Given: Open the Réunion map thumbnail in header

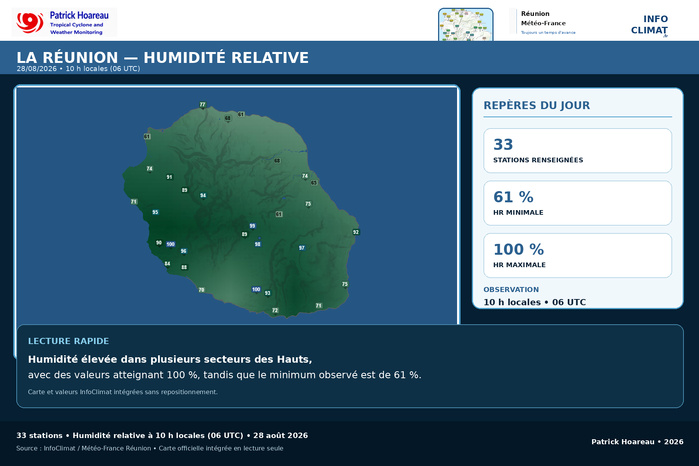Looking at the screenshot, I should click(x=465, y=25).
